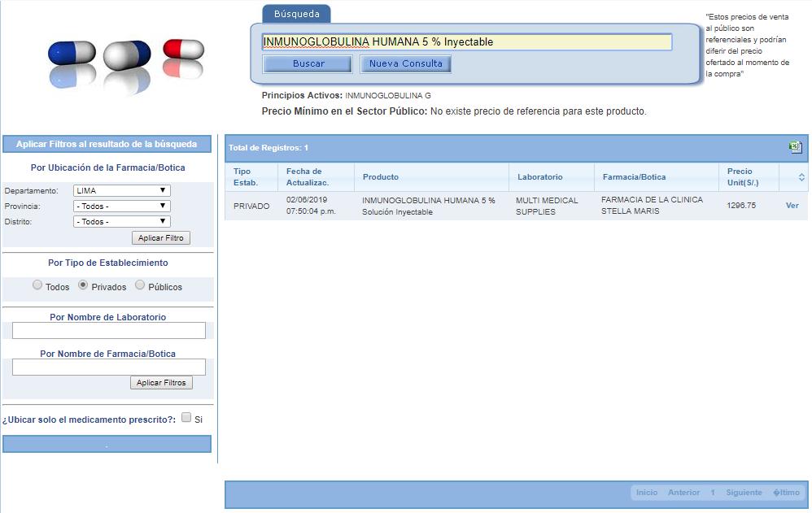Apply location filter with Aplicar Filtro
The image size is (812, 513).
161,237
